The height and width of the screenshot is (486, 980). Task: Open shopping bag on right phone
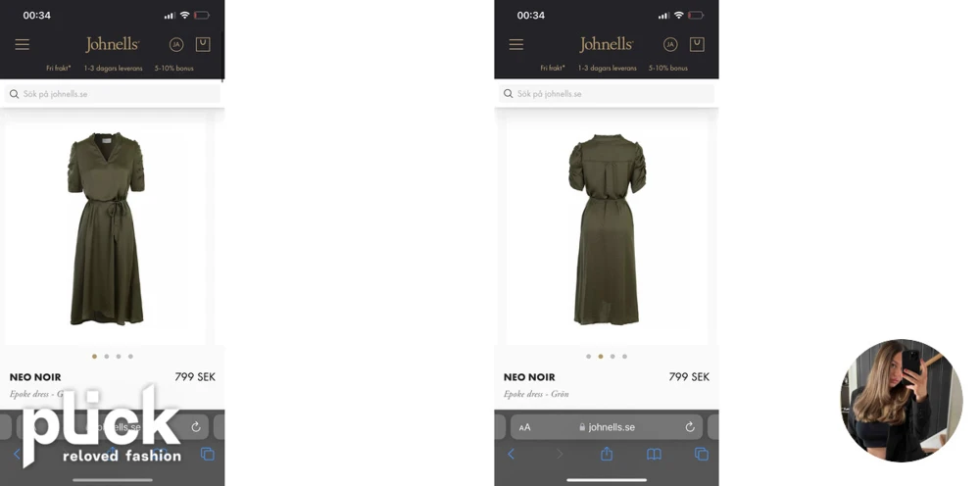(697, 44)
